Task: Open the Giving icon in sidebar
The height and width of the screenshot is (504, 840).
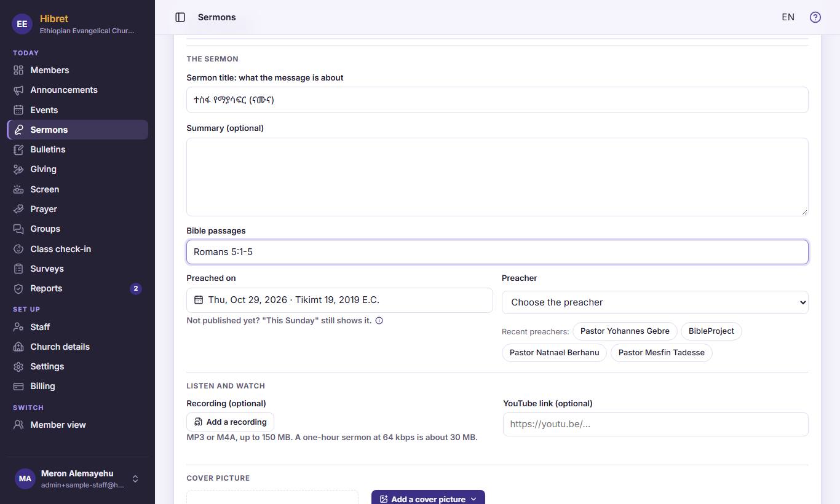Action: coord(18,169)
